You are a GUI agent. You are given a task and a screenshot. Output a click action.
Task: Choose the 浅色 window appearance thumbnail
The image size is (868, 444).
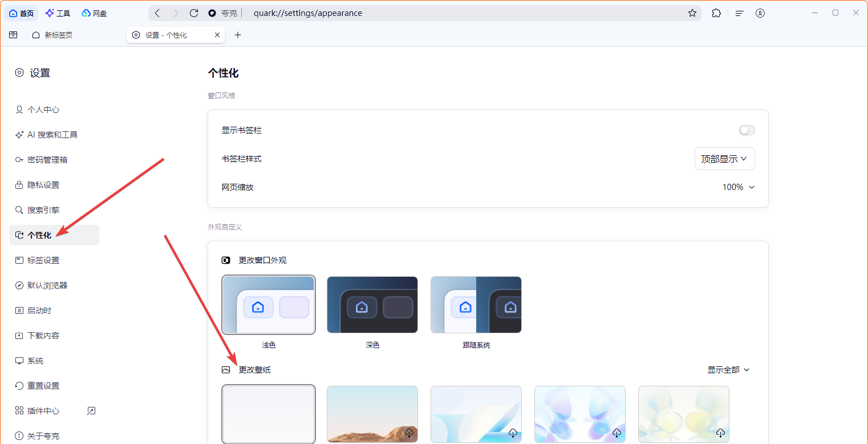coord(269,305)
